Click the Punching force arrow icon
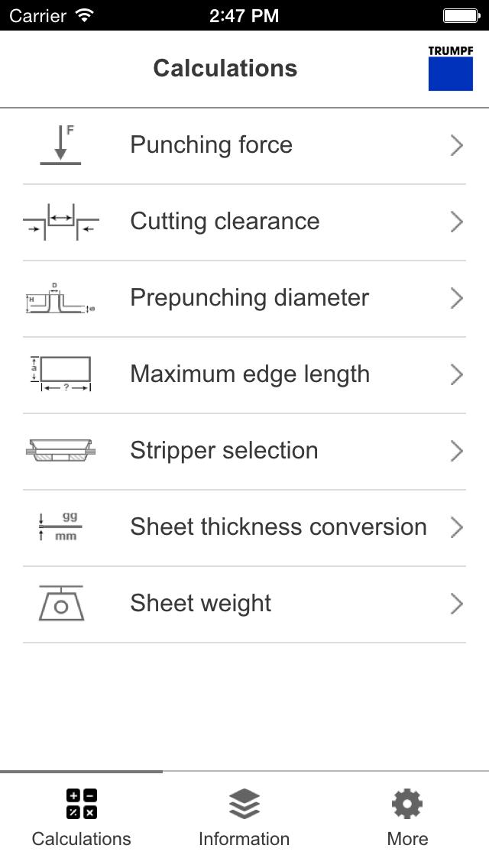The height and width of the screenshot is (868, 489). [60, 145]
